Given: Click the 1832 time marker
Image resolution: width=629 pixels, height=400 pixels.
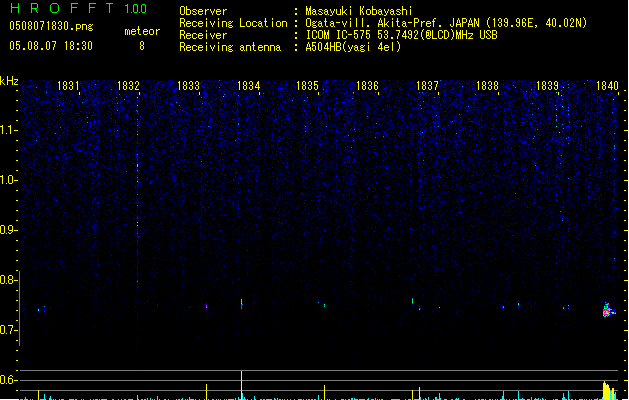Looking at the screenshot, I should [128, 86].
